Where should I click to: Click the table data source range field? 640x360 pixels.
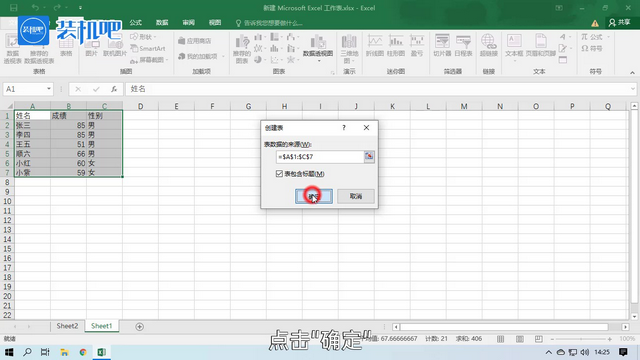pos(320,157)
